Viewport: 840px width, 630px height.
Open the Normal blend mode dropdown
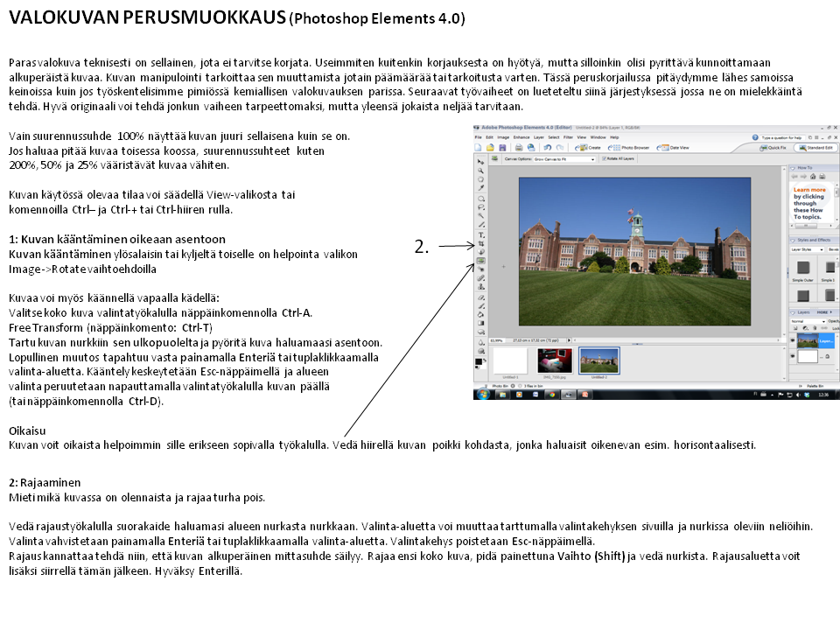(x=808, y=321)
